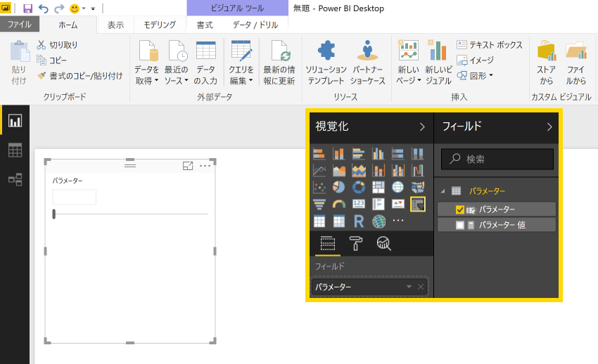Select the stacked column chart visualization
This screenshot has height=364, width=598.
pyautogui.click(x=338, y=154)
